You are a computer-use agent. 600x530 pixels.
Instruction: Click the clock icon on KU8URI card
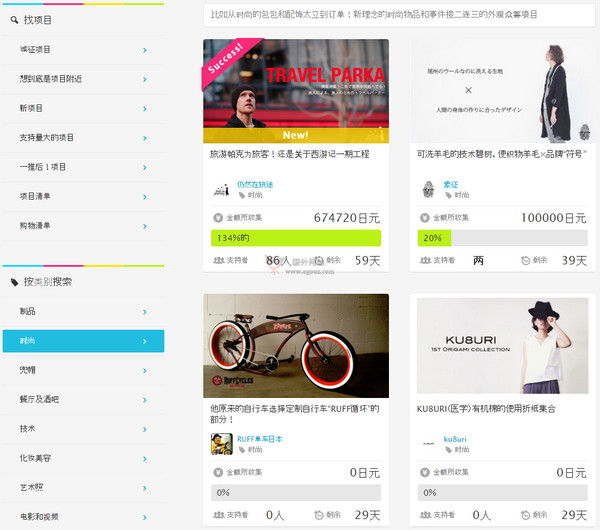[x=525, y=515]
